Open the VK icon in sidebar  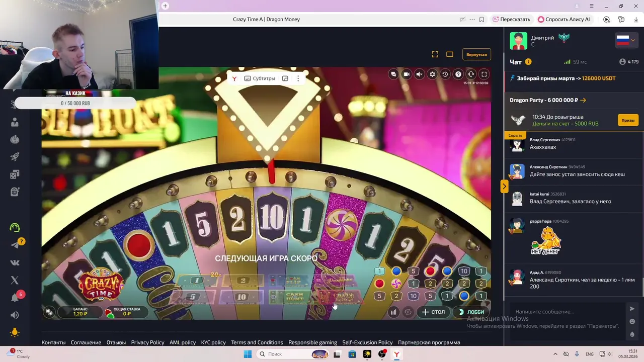click(15, 262)
